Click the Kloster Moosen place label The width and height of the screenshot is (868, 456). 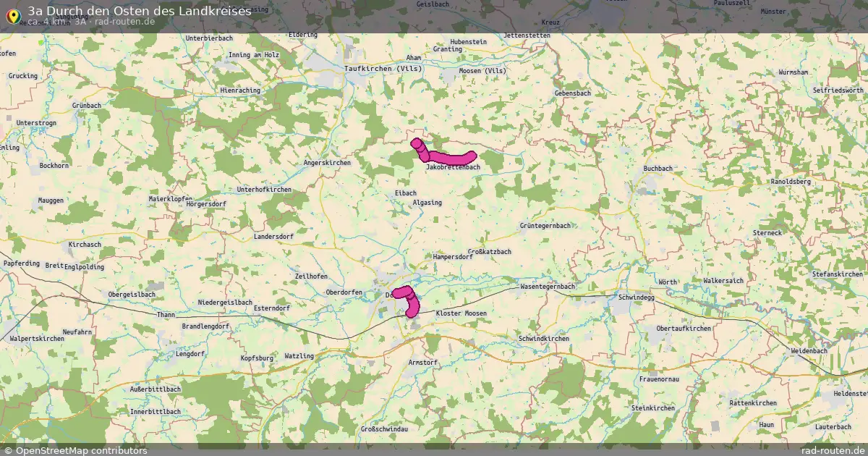[461, 313]
